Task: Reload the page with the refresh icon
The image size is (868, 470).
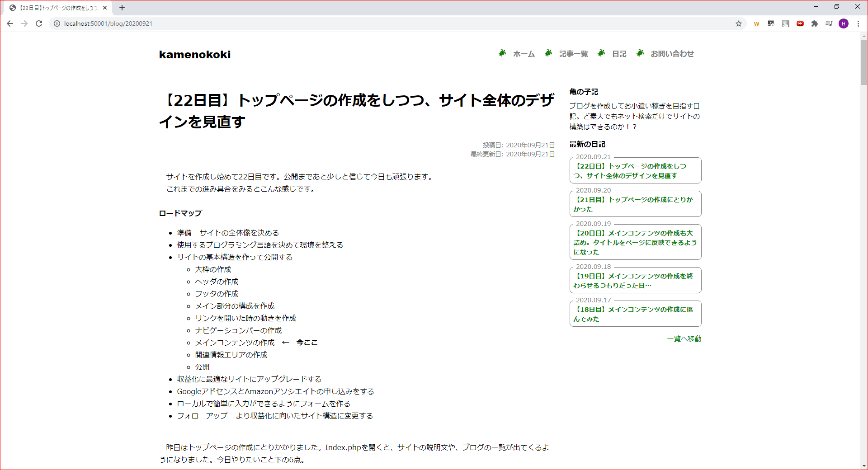Action: [39, 23]
